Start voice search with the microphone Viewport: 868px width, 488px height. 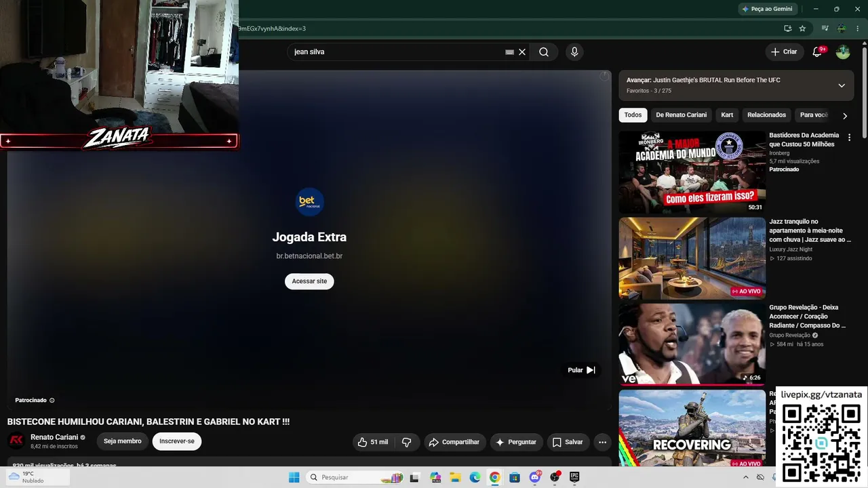tap(574, 52)
